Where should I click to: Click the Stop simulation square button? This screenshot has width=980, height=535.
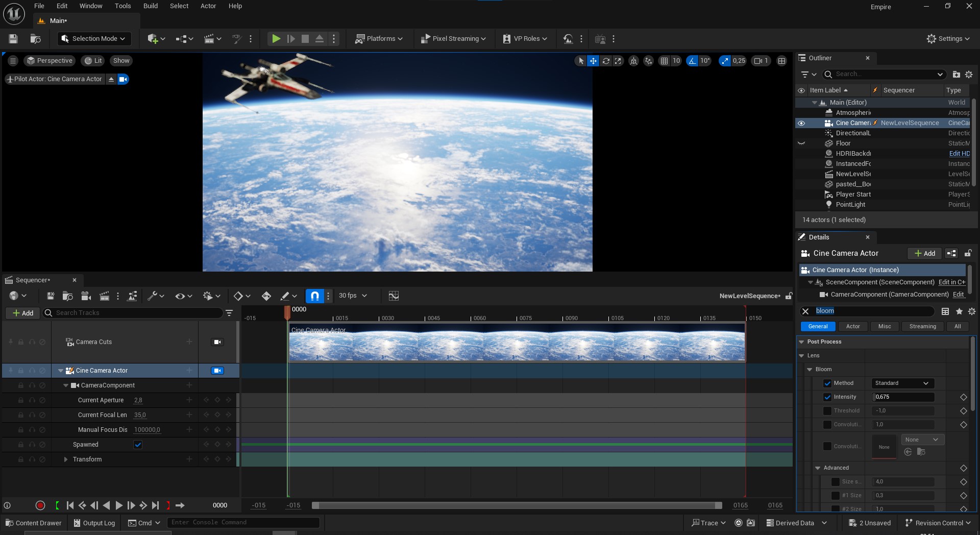[x=305, y=39]
